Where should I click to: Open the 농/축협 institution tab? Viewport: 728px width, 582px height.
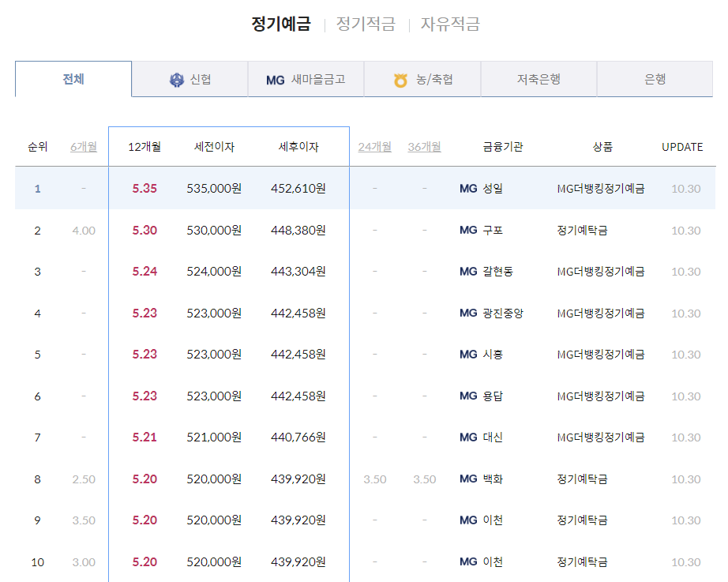pyautogui.click(x=422, y=79)
